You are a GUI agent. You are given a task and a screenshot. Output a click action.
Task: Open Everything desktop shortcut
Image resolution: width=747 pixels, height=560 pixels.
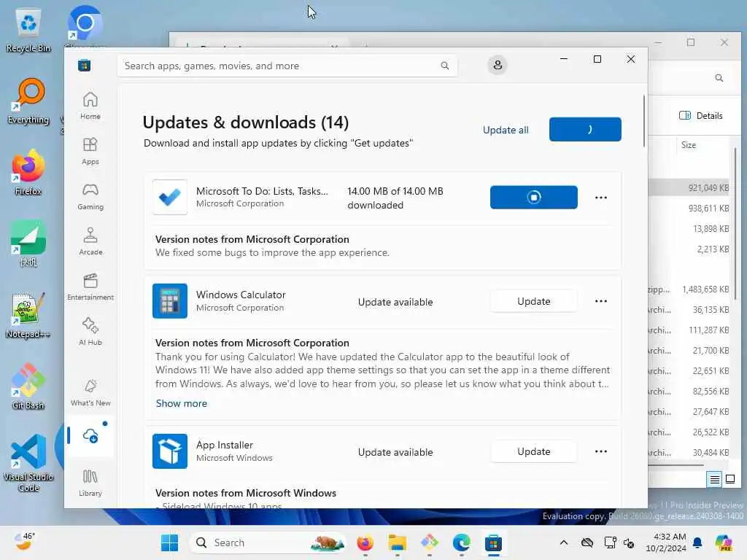pos(28,101)
